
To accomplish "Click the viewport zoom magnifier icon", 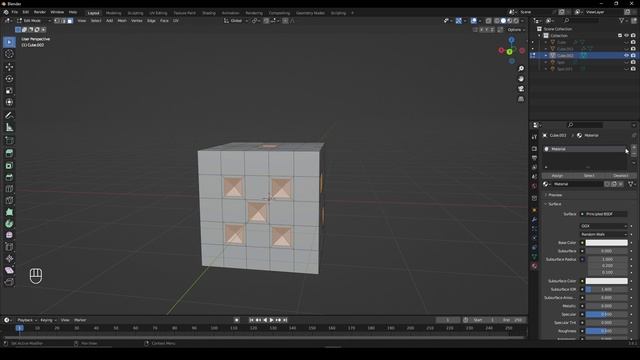I will click(521, 69).
